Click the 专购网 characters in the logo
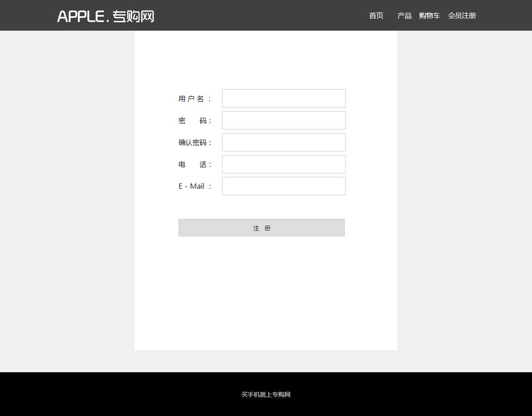 (133, 17)
